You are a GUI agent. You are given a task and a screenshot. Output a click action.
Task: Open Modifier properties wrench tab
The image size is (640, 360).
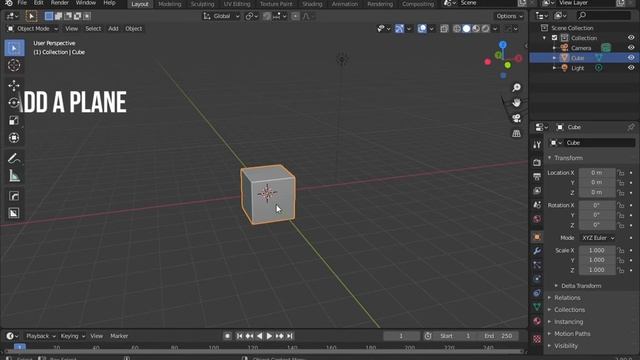tap(537, 251)
